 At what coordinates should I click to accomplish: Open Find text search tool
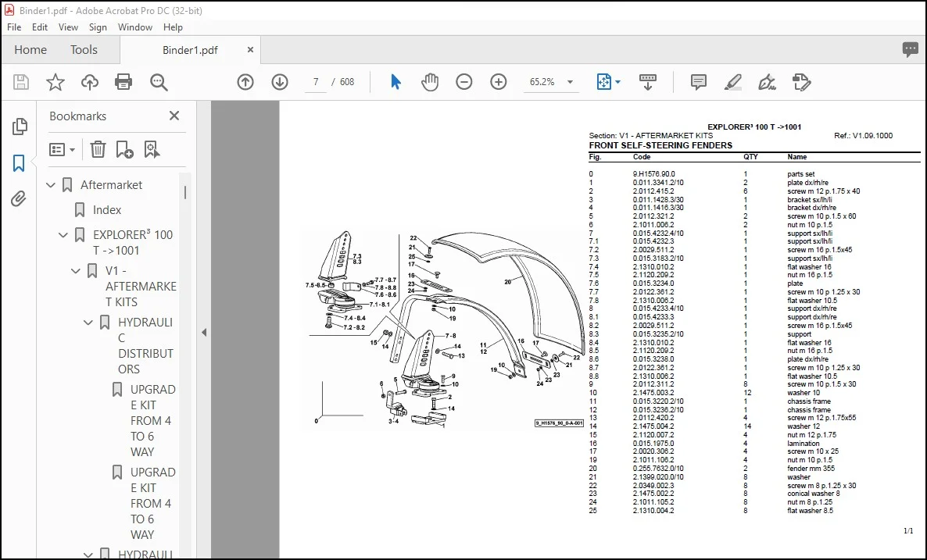click(x=159, y=82)
